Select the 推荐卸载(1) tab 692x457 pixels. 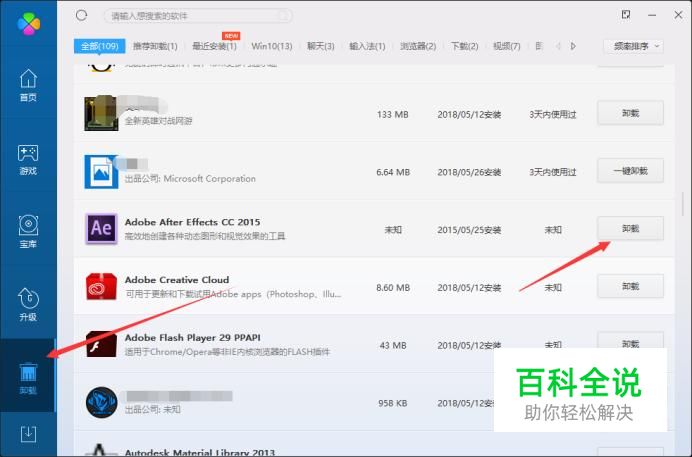coord(155,46)
